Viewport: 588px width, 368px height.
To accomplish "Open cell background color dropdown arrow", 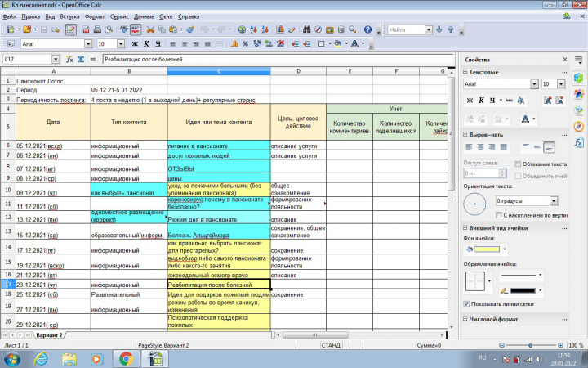I will (x=505, y=249).
